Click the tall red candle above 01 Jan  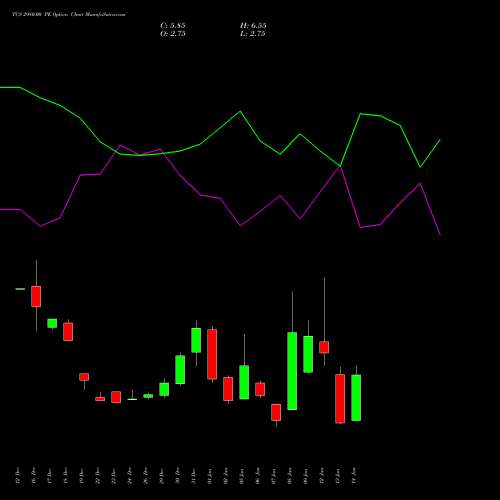[x=212, y=354]
